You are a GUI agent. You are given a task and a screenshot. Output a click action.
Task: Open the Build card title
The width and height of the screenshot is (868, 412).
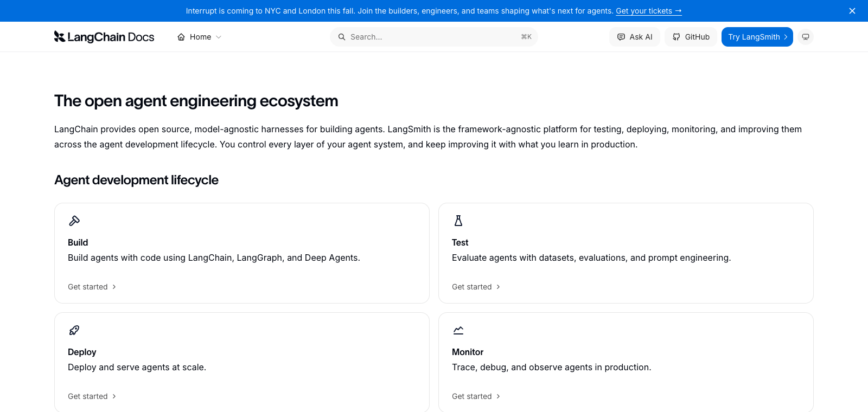[x=78, y=242]
